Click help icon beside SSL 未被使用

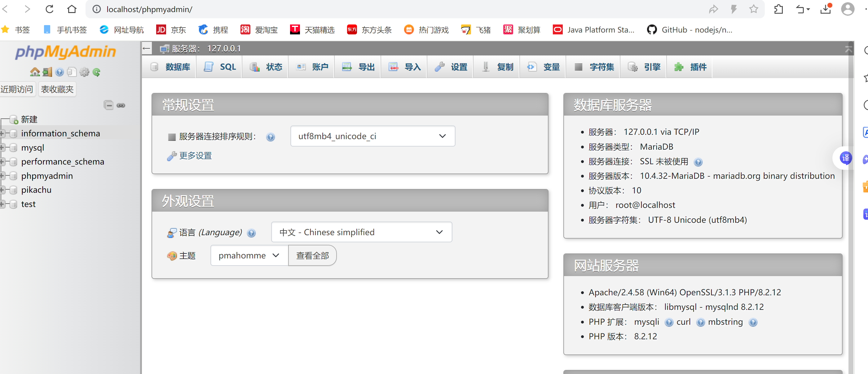pyautogui.click(x=698, y=162)
